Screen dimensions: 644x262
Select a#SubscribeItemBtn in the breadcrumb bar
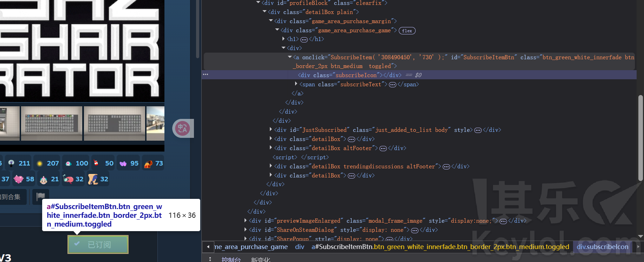point(440,247)
